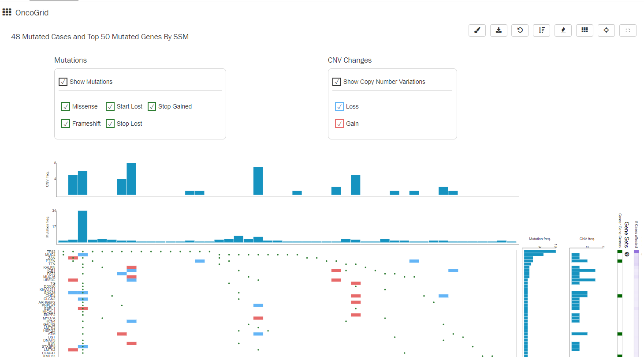Click the paintbrush color theme icon
The width and height of the screenshot is (644, 357).
pos(477,30)
